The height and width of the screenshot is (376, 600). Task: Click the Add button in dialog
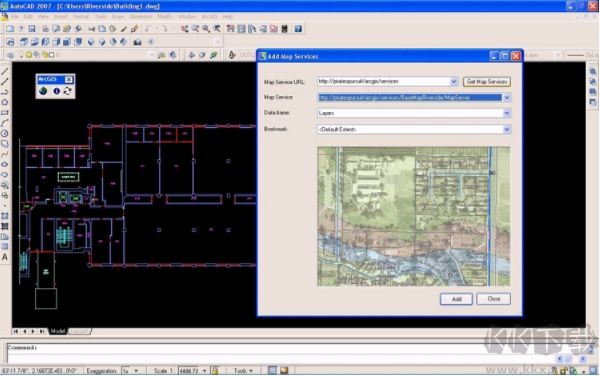coord(456,299)
